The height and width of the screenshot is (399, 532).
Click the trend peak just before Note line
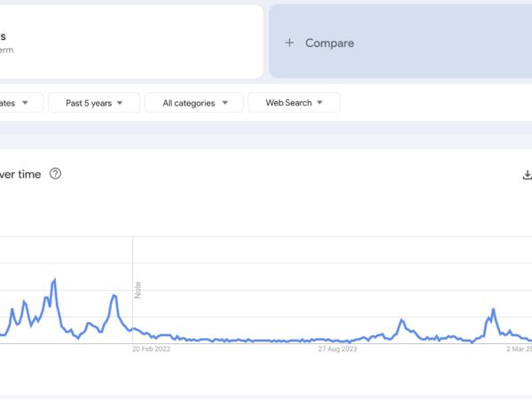[114, 295]
